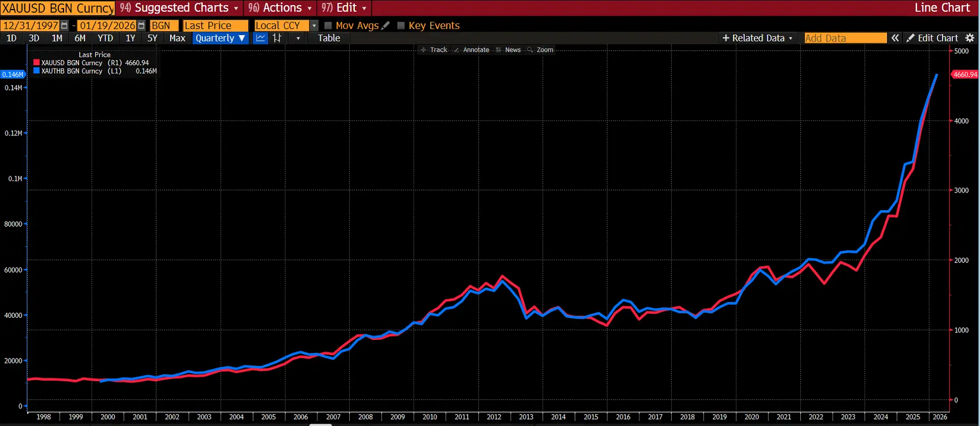Collapse panel with double chevron icon
Screen dimensions: 980x426
(x=895, y=38)
